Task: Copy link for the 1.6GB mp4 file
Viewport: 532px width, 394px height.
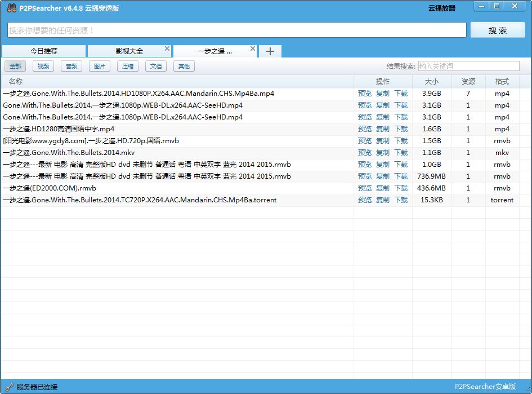Action: coord(383,129)
